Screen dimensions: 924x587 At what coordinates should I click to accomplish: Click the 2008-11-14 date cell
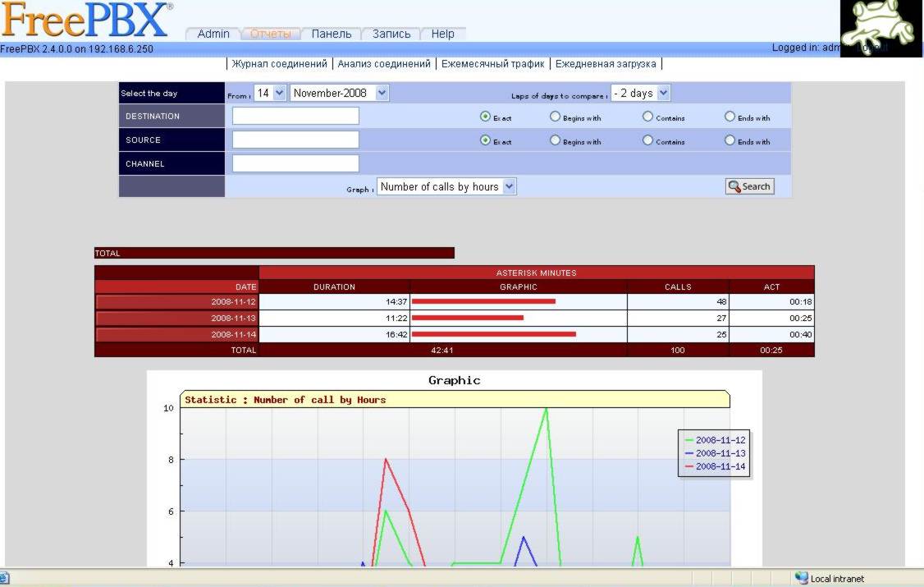[176, 335]
